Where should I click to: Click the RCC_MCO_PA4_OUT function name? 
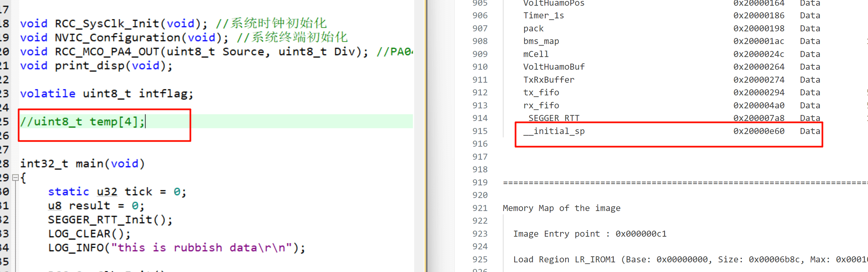point(107,52)
